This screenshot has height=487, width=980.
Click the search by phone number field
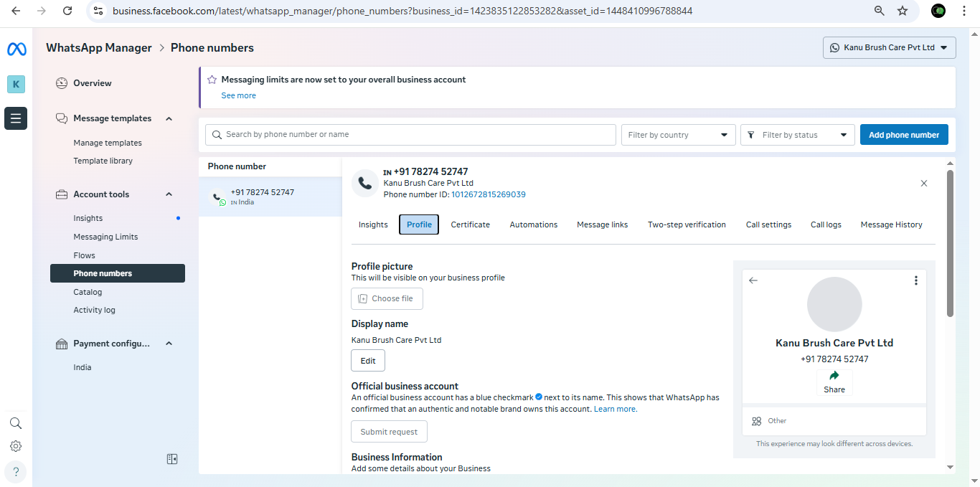click(x=410, y=135)
